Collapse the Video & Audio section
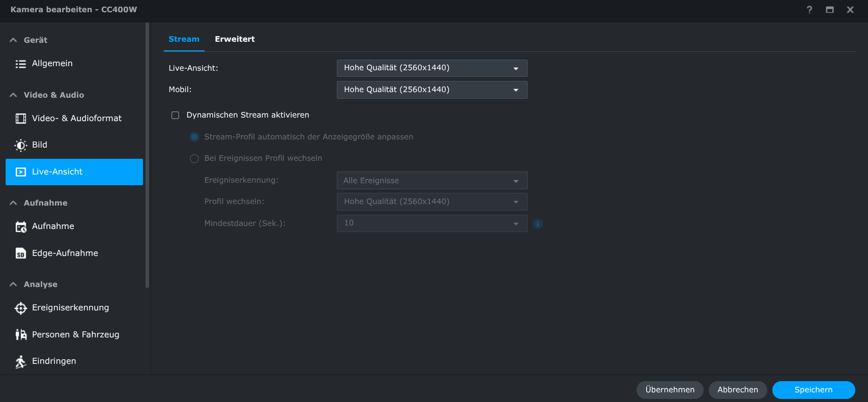This screenshot has height=402, width=868. pyautogui.click(x=14, y=95)
